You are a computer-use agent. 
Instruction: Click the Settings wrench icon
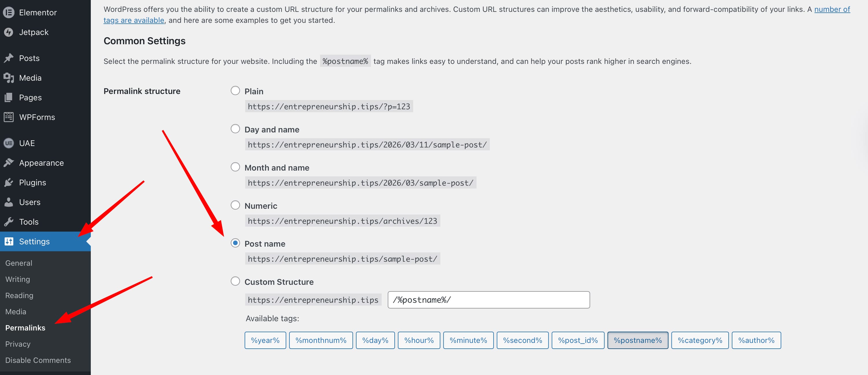[x=9, y=241]
